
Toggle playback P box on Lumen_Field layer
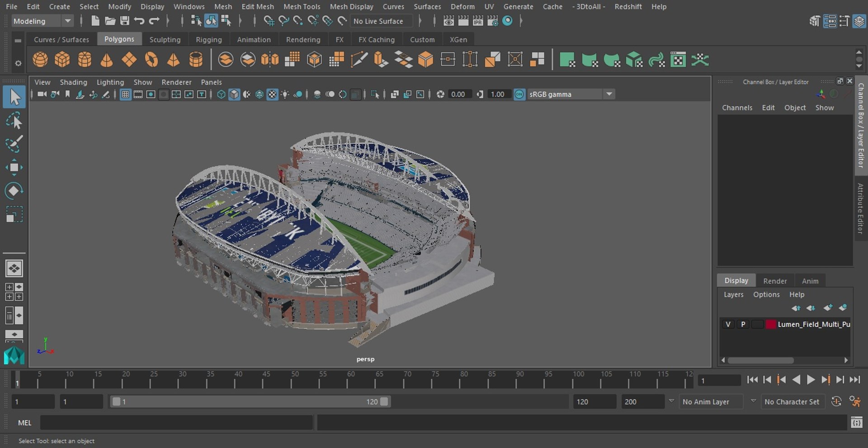pos(743,325)
